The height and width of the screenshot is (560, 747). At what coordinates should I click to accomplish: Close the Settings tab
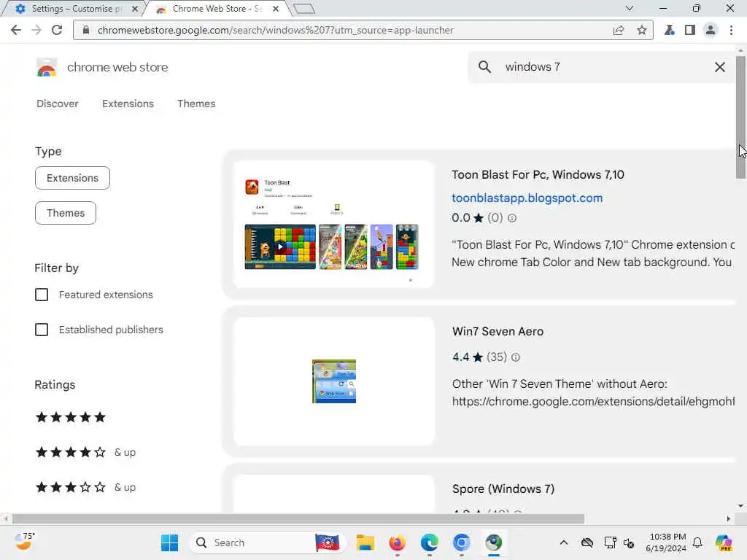[135, 9]
